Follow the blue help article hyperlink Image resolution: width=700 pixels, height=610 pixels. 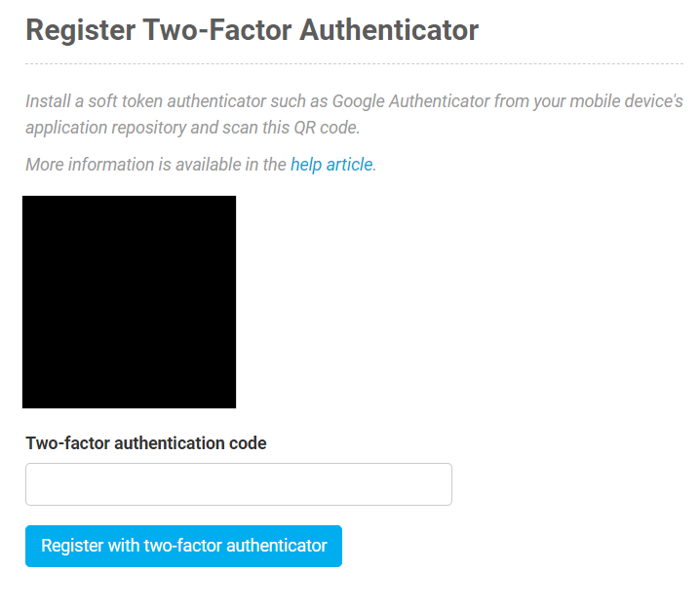click(331, 165)
